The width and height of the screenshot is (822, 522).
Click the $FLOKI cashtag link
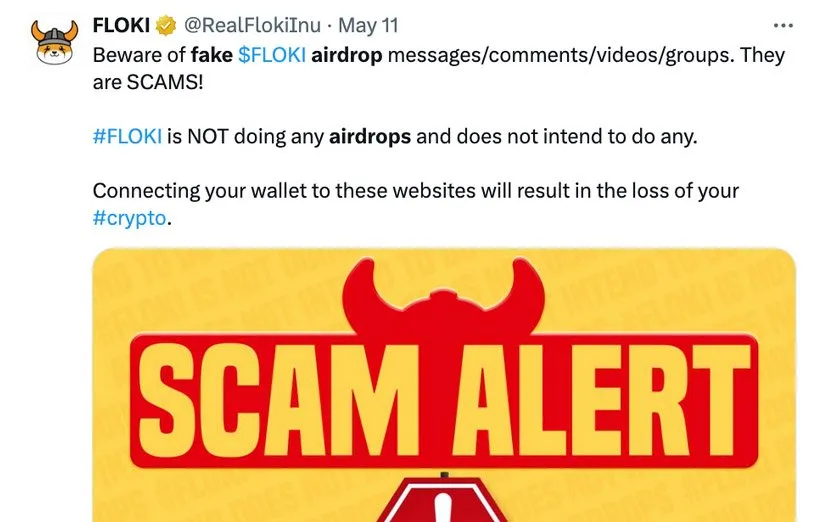[272, 55]
